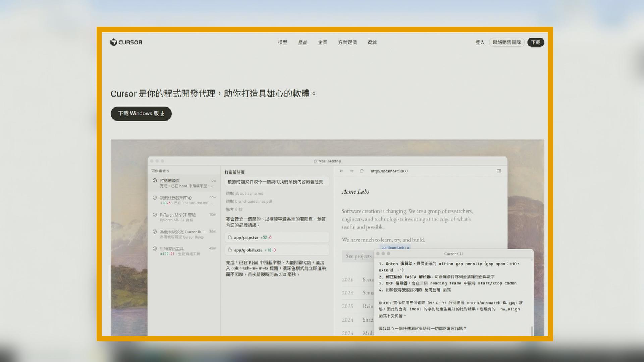This screenshot has width=644, height=362.
Task: Click the 登入 link
Action: coord(480,42)
